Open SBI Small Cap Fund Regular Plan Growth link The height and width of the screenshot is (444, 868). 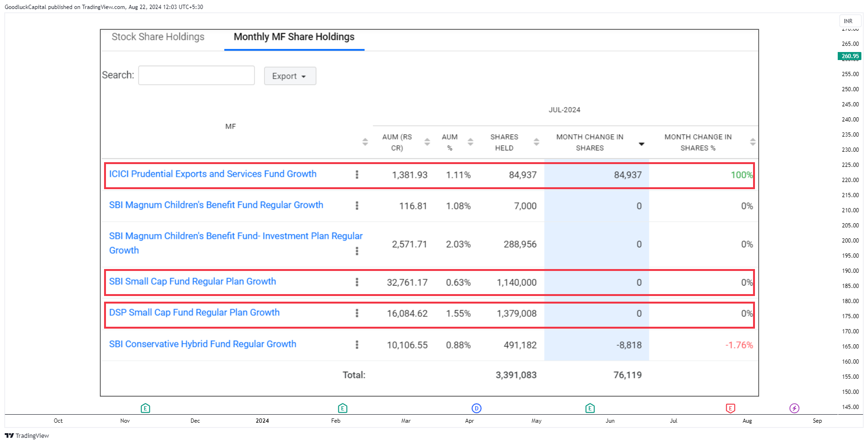coord(193,281)
